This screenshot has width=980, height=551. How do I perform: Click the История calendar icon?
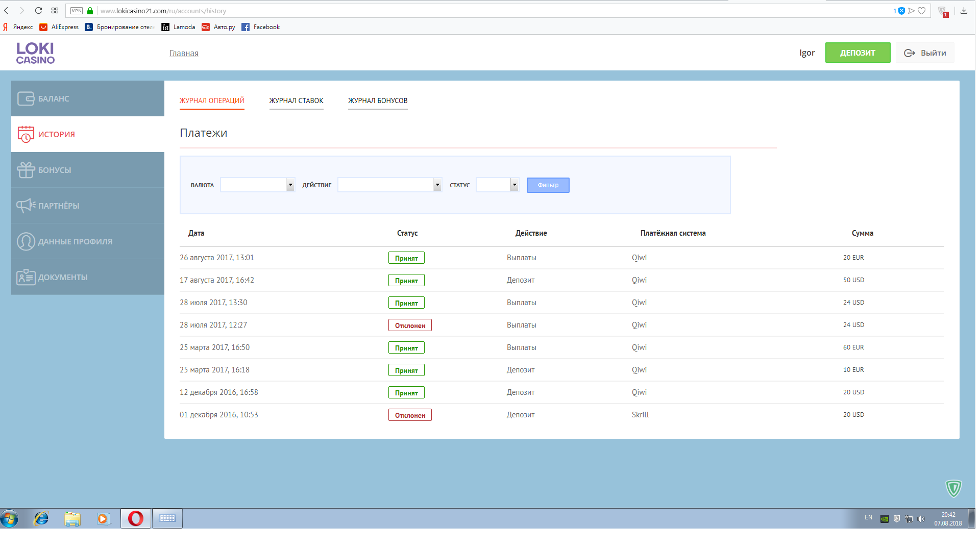click(x=26, y=134)
